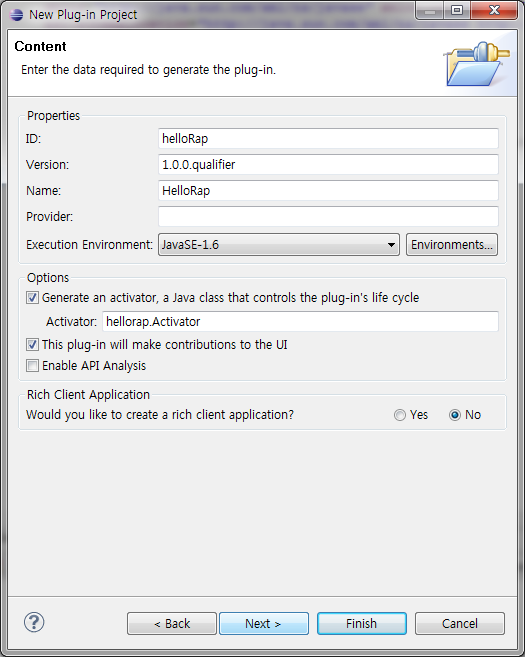The image size is (525, 657).
Task: Click the plug-in folder wizard image
Action: 476,64
